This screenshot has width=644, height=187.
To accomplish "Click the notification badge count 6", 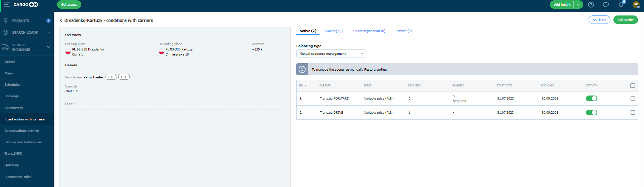I will (x=624, y=2).
